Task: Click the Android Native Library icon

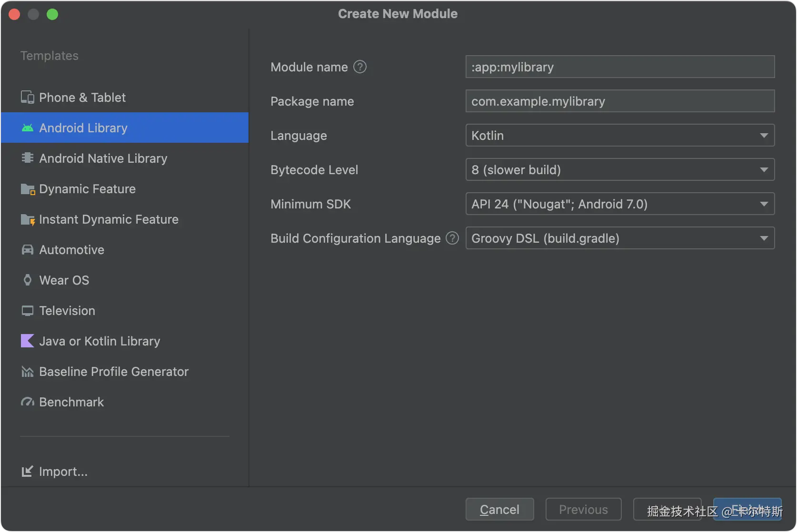Action: pos(28,158)
